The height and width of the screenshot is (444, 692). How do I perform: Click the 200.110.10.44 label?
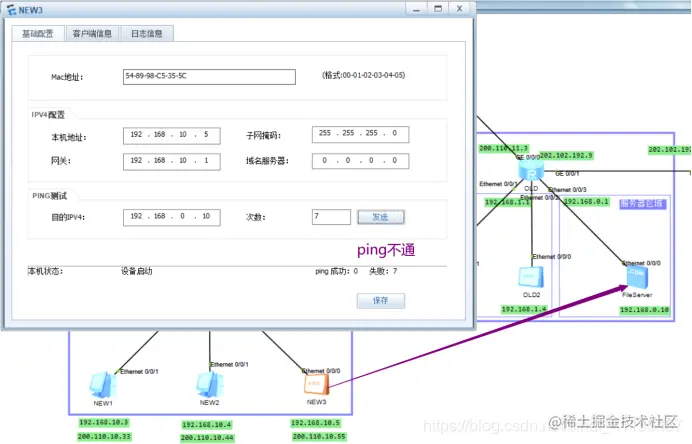(x=207, y=438)
